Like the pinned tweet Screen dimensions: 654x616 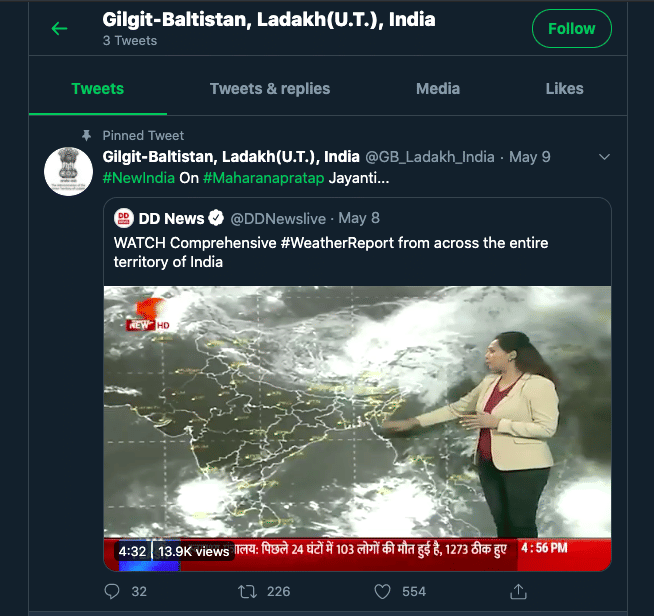click(382, 592)
